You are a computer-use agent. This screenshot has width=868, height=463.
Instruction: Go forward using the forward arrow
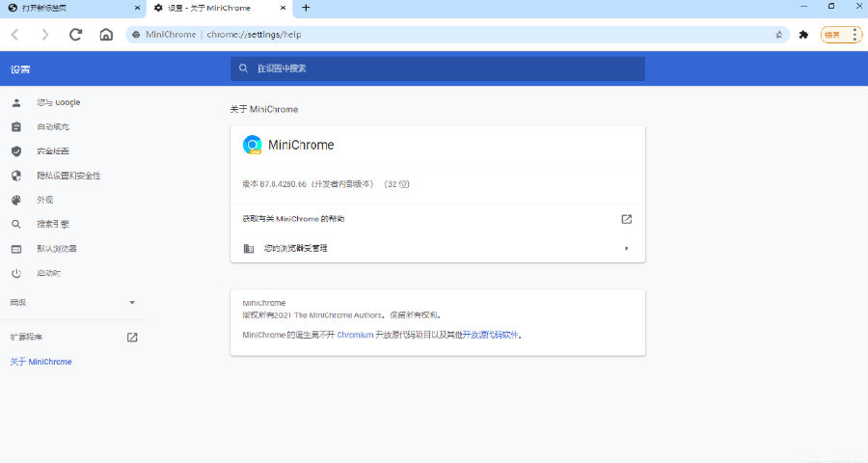click(x=44, y=35)
